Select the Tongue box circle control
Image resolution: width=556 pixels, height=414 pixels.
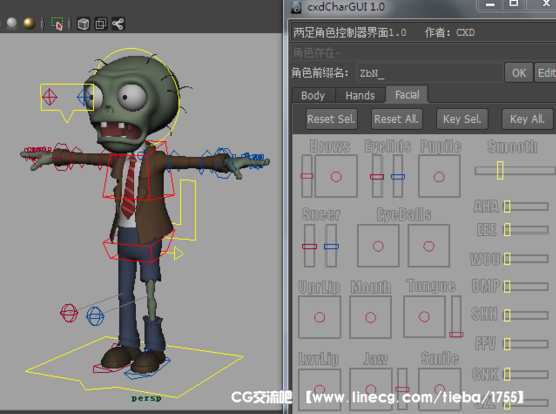[424, 317]
